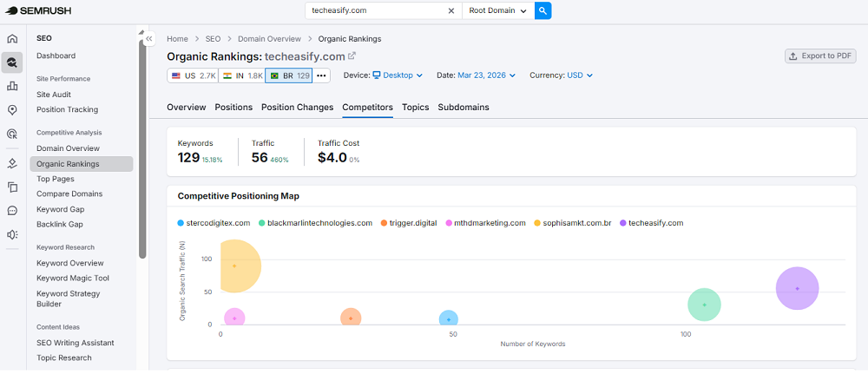868x374 pixels.
Task: Select the BR database flag tab
Action: click(x=288, y=75)
